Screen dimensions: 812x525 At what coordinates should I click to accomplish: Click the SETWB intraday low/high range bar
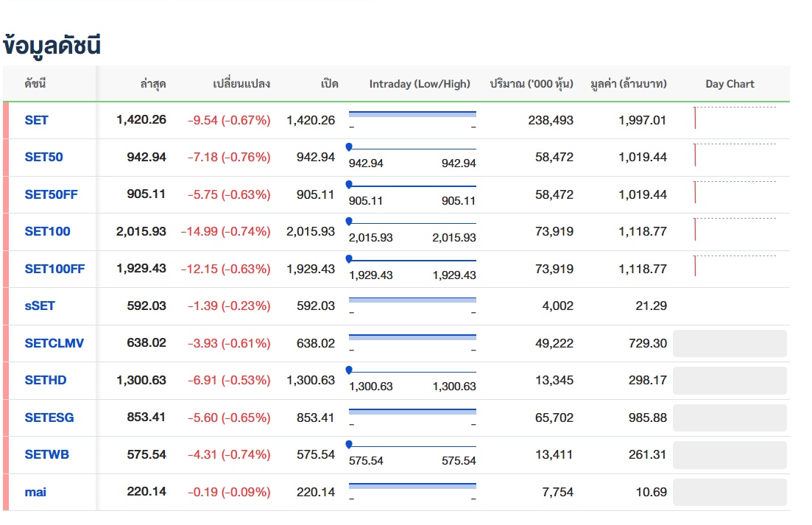tap(412, 446)
